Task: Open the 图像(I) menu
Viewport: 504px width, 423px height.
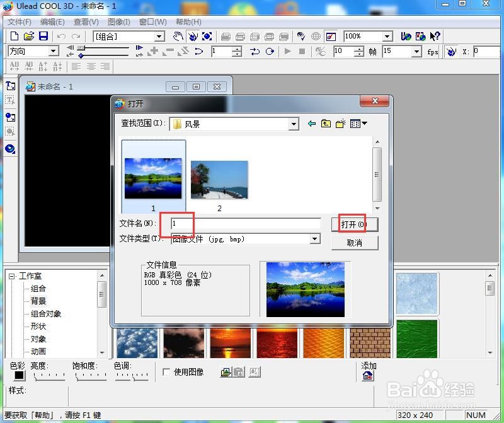Action: [x=119, y=22]
